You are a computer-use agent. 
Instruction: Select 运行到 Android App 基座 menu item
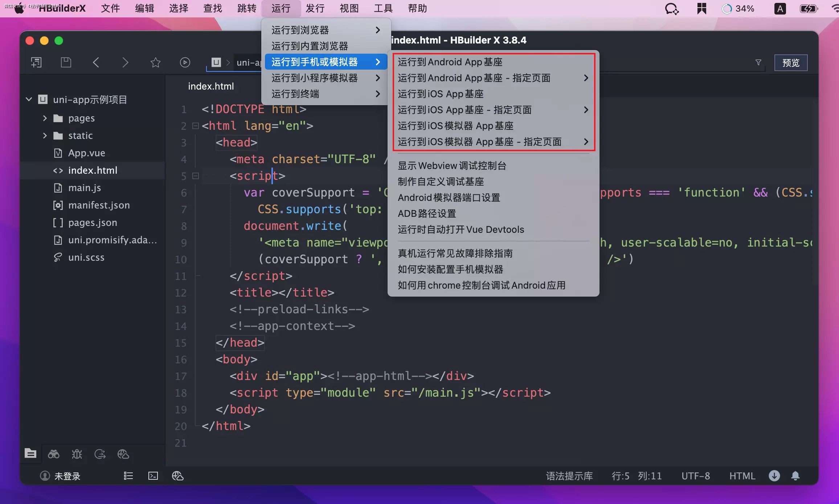click(450, 62)
